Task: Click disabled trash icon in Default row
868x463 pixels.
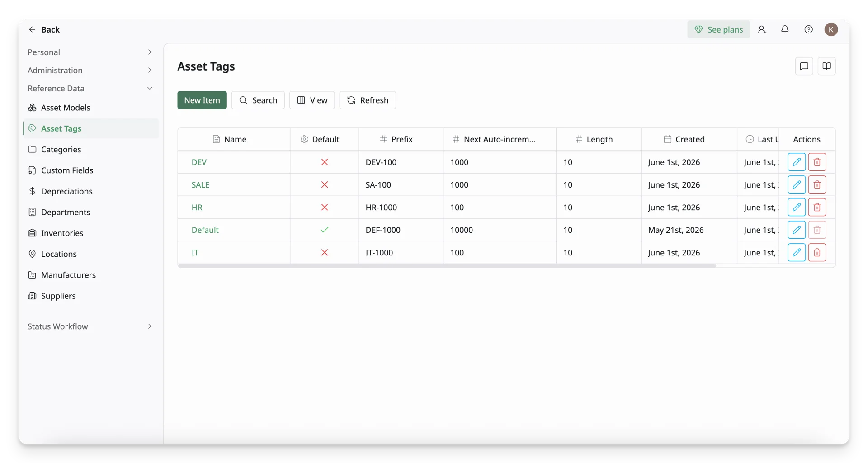Action: pos(817,230)
